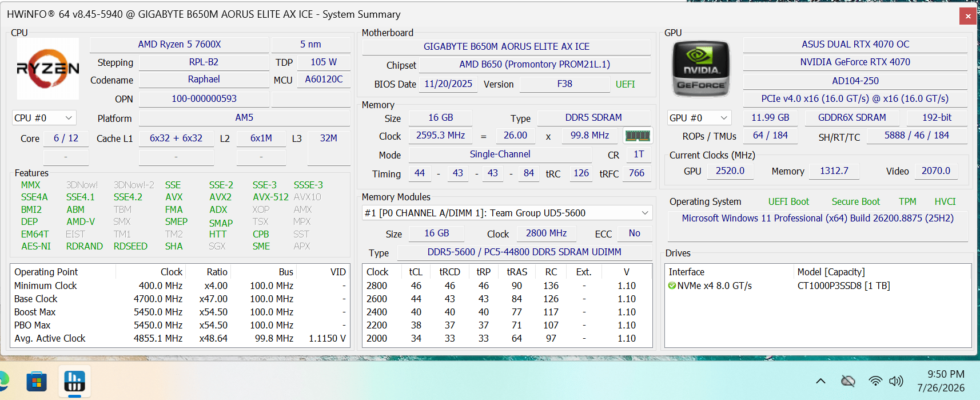
Task: Open Microsoft Store from the taskbar
Action: click(x=37, y=382)
